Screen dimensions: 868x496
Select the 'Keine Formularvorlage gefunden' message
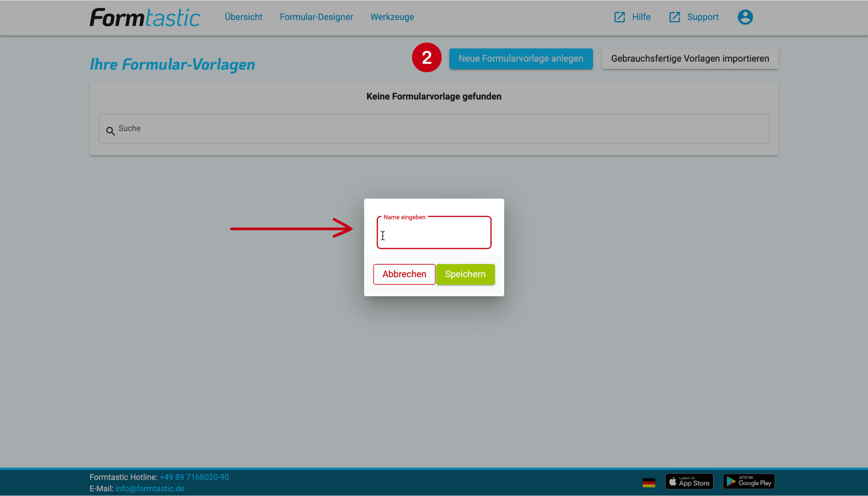(x=434, y=96)
